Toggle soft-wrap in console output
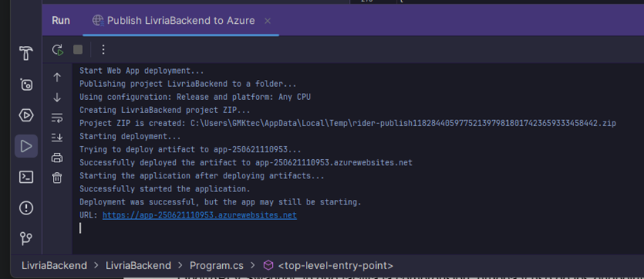Viewport: 644px width, 279px height. coord(57,118)
